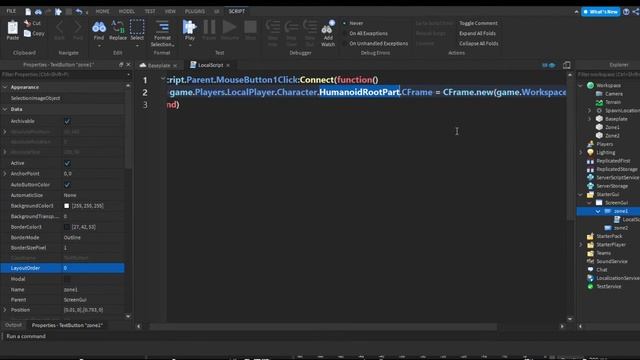Viewport: 640px width, 360px height.
Task: Select TestService in Explorer
Action: (x=608, y=287)
